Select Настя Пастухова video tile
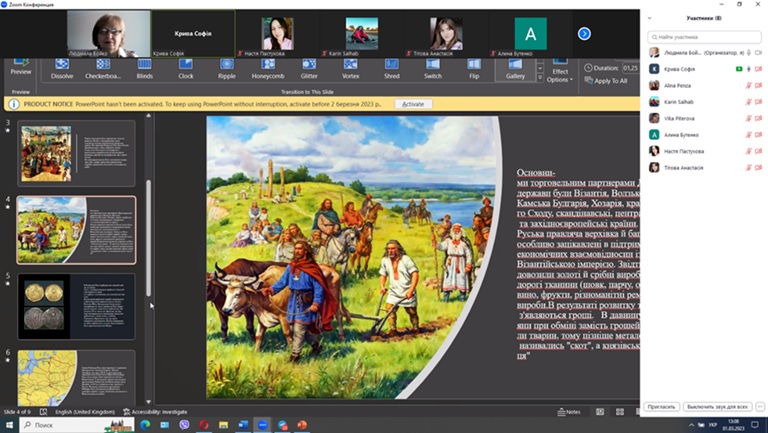Screen dimensions: 768x433 (x=278, y=33)
